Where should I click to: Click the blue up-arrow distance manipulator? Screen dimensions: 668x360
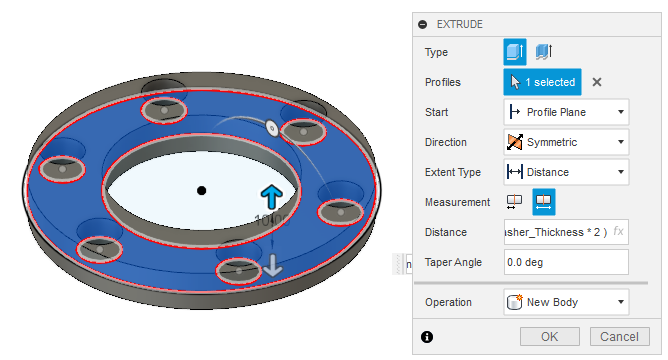coord(271,197)
